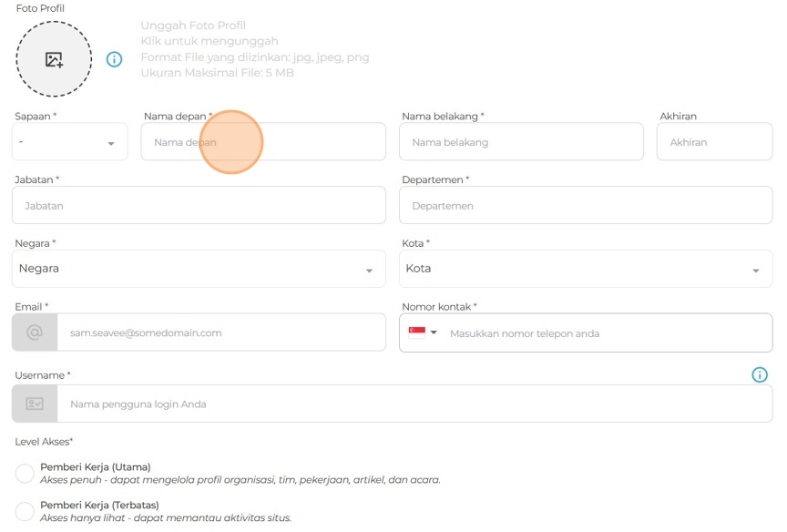This screenshot has height=532, width=787.
Task: Click the Username login name field
Action: tap(414, 404)
